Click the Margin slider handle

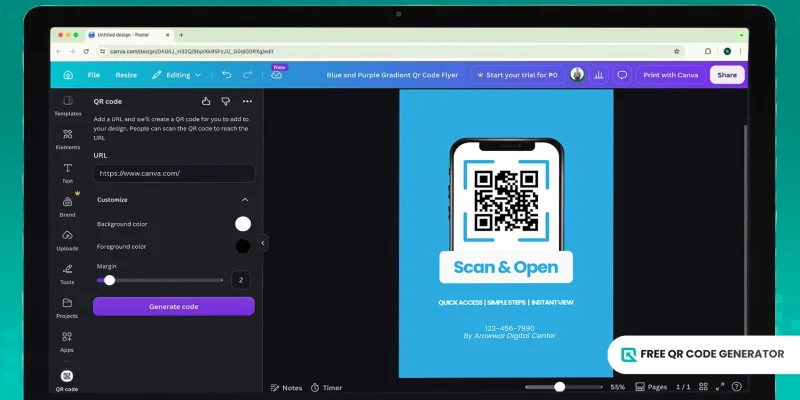tap(109, 280)
